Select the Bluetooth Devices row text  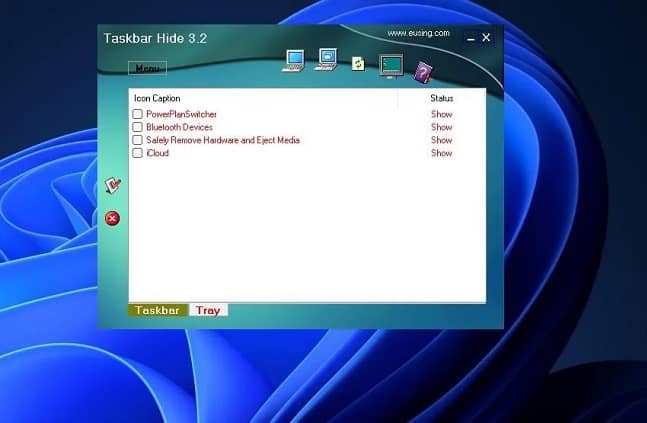pyautogui.click(x=179, y=127)
